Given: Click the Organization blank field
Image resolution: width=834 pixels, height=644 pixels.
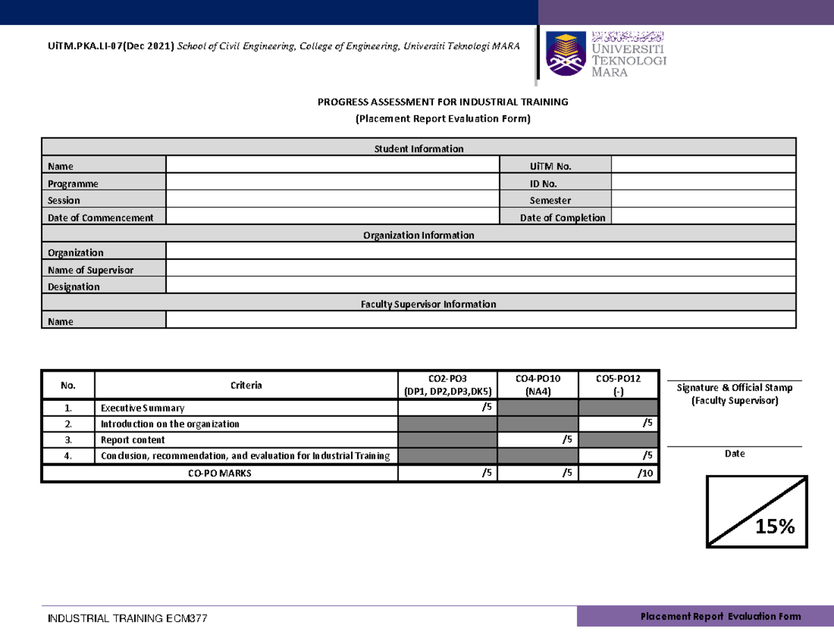Looking at the screenshot, I should point(481,251).
